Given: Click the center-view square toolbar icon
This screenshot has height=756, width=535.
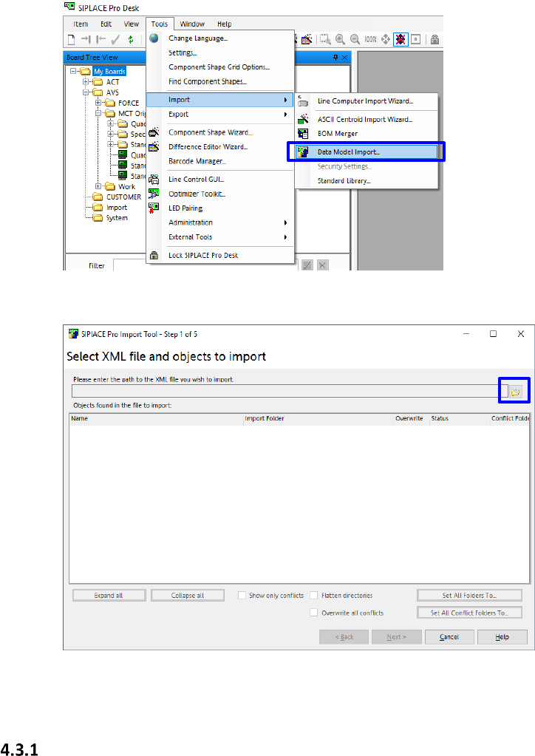Looking at the screenshot, I should tap(415, 39).
